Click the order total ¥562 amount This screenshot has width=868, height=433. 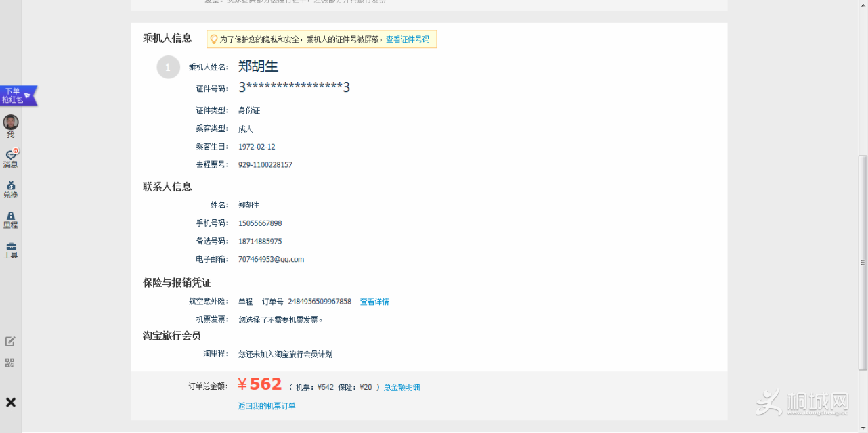[x=259, y=384]
